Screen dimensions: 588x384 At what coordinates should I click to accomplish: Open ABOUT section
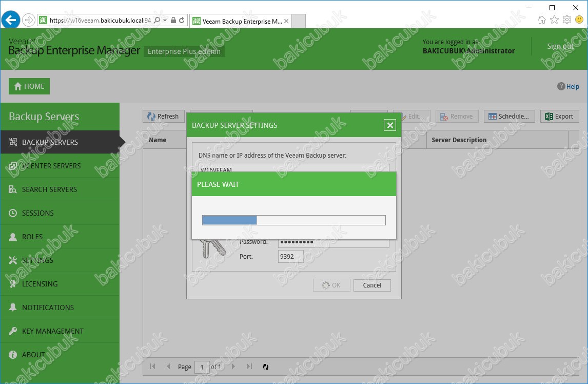[60, 355]
